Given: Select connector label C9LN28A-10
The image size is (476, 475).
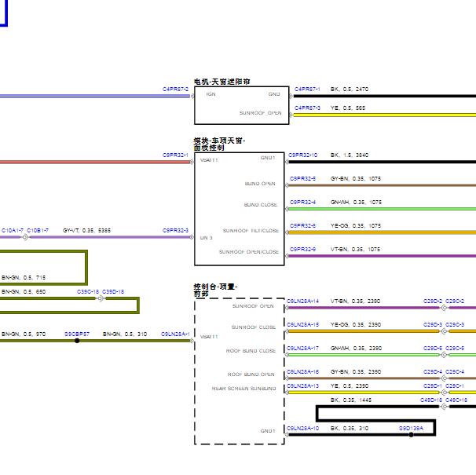Looking at the screenshot, I should [x=302, y=429].
